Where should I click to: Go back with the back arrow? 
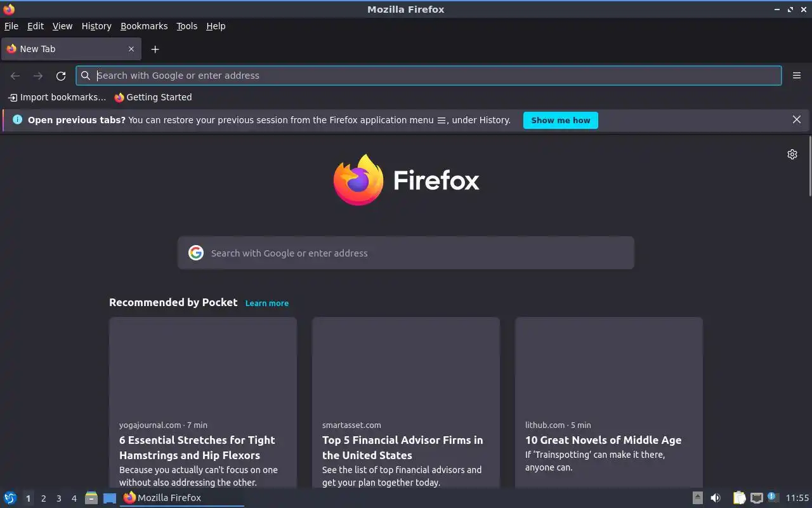[15, 76]
